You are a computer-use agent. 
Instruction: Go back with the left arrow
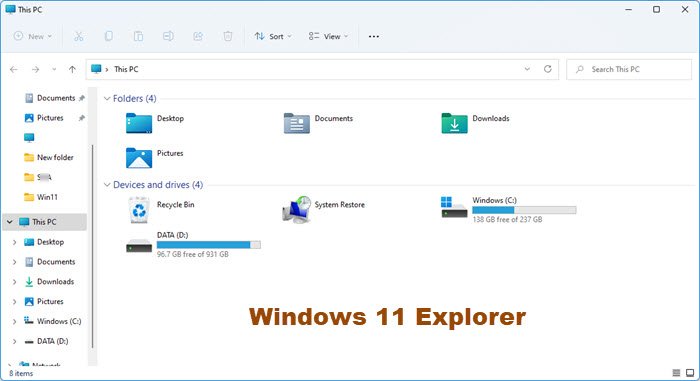14,69
